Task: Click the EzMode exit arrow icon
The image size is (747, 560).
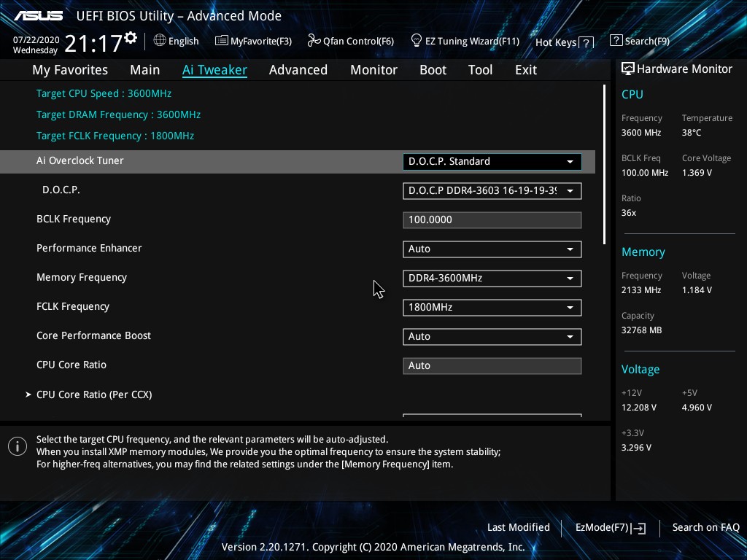Action: (640, 529)
